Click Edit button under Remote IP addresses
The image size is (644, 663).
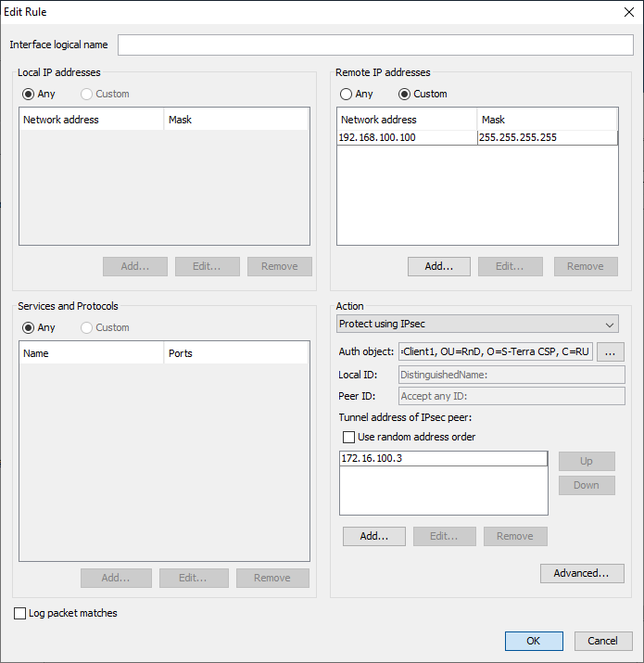coord(510,266)
